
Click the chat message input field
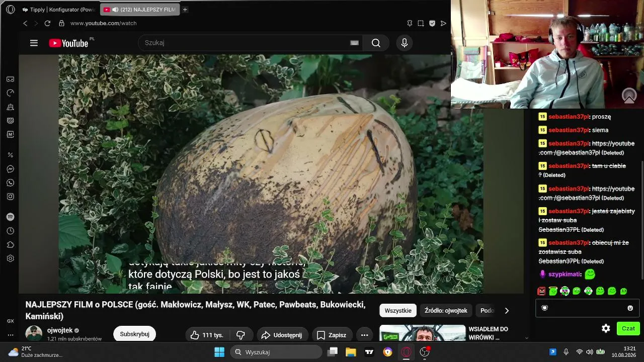587,308
